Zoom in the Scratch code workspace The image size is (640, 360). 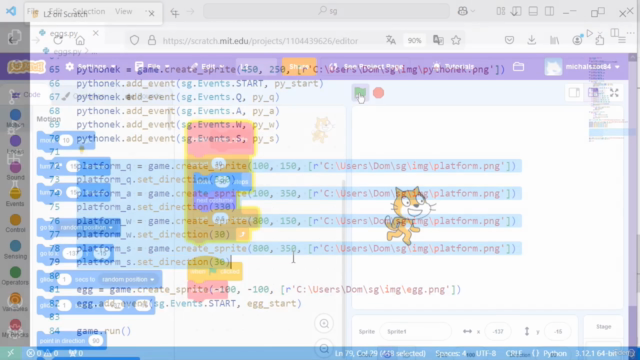324,324
